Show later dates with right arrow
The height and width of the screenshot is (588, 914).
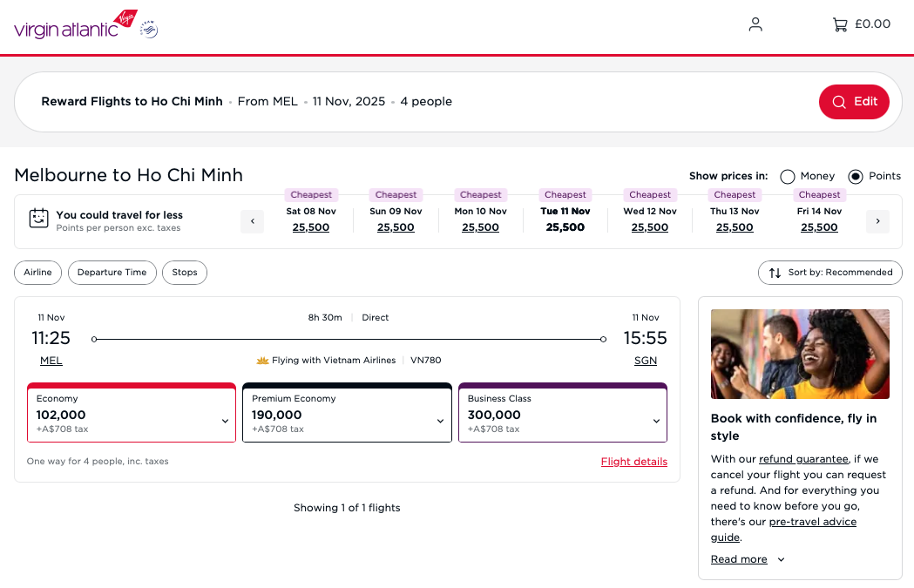(878, 221)
